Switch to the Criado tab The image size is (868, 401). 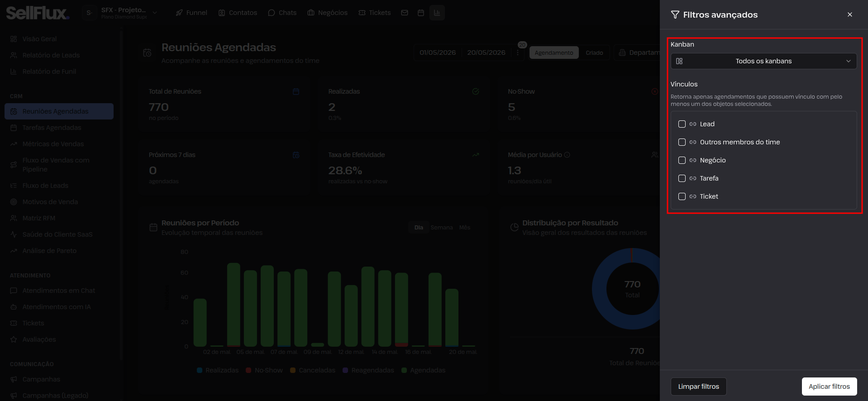click(594, 53)
